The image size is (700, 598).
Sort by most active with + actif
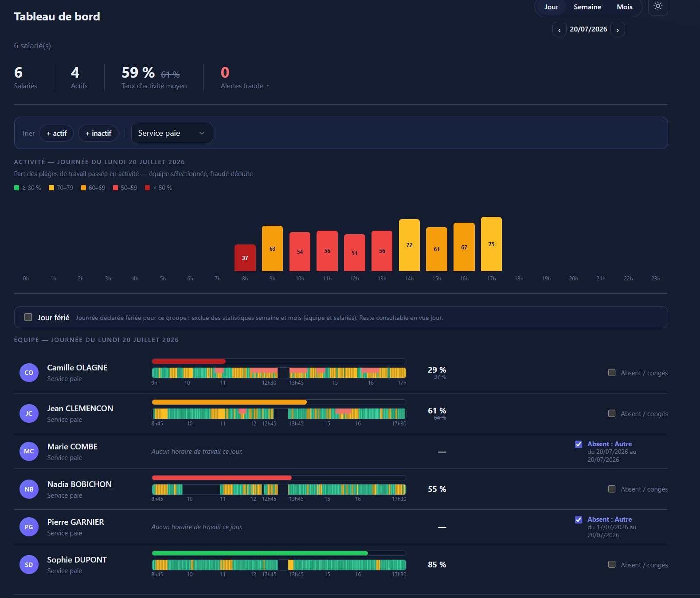(x=56, y=133)
